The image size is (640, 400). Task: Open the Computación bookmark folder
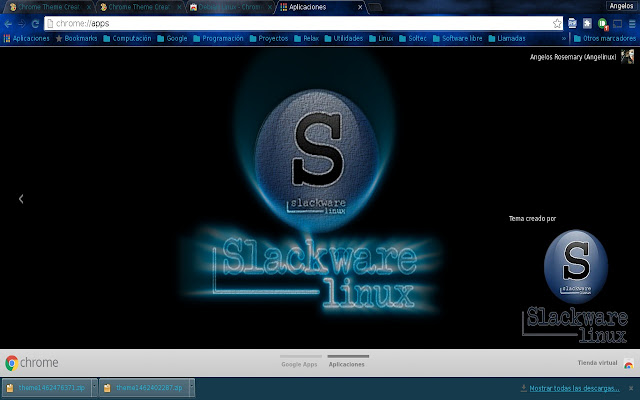click(x=127, y=38)
